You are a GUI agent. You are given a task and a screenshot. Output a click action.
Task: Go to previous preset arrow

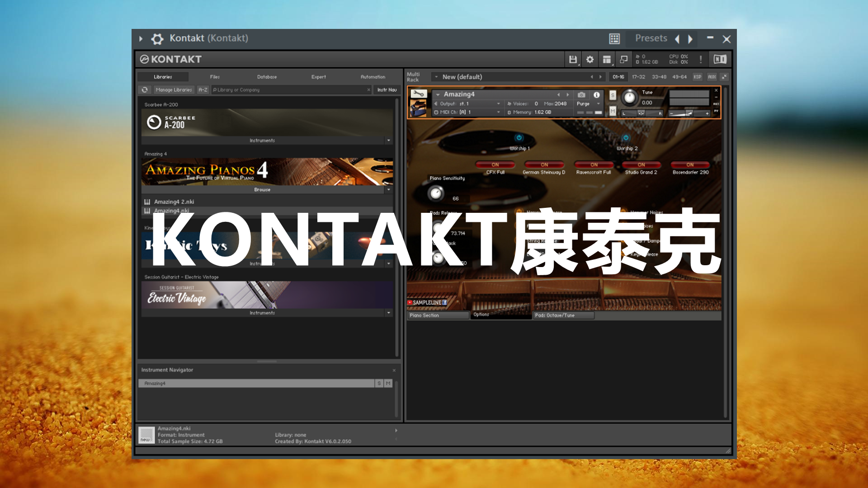point(677,39)
